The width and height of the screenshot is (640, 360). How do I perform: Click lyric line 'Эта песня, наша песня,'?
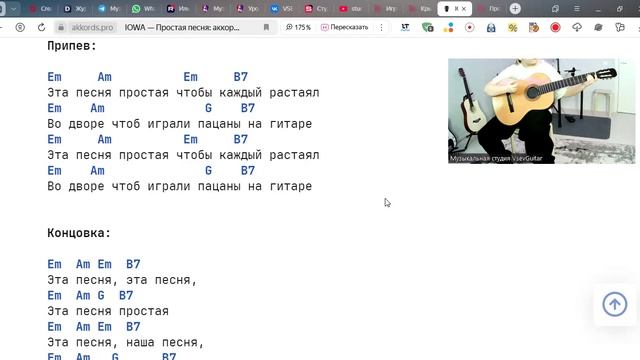point(126,342)
